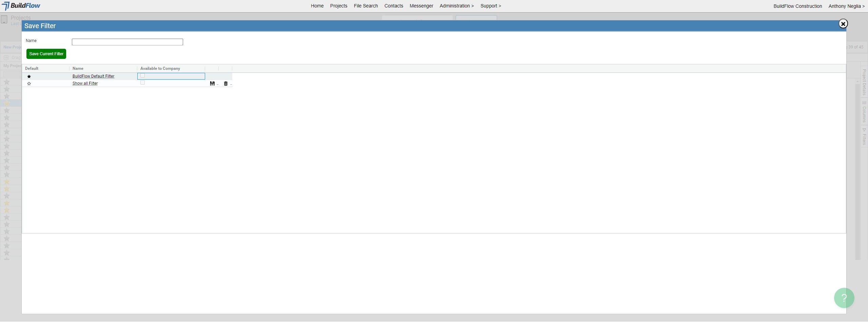Set Show all Filter as default star
This screenshot has height=323, width=868.
click(29, 84)
